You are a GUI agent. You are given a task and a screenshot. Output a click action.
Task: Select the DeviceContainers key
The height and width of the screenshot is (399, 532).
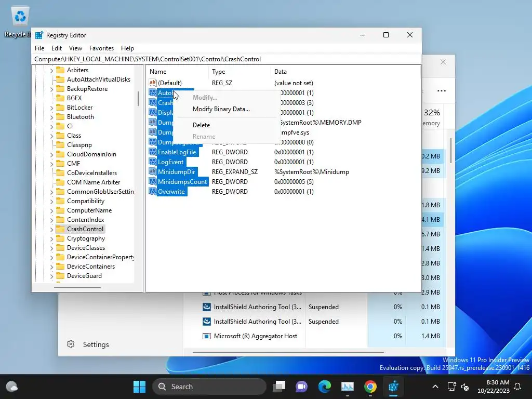[91, 267]
